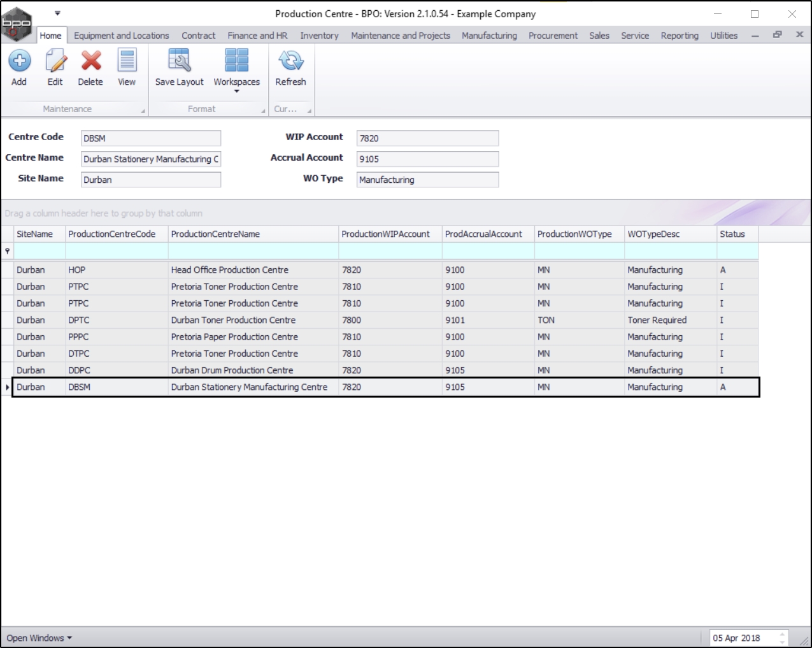The width and height of the screenshot is (812, 648).
Task: Click the filter row icon in grid
Action: point(7,251)
